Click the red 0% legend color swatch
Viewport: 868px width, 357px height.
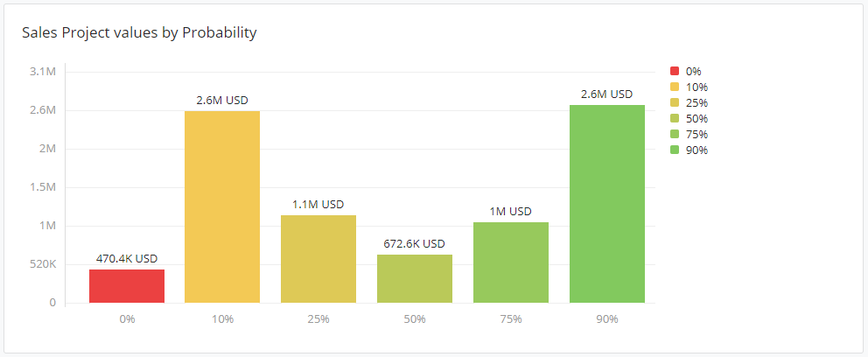click(674, 71)
